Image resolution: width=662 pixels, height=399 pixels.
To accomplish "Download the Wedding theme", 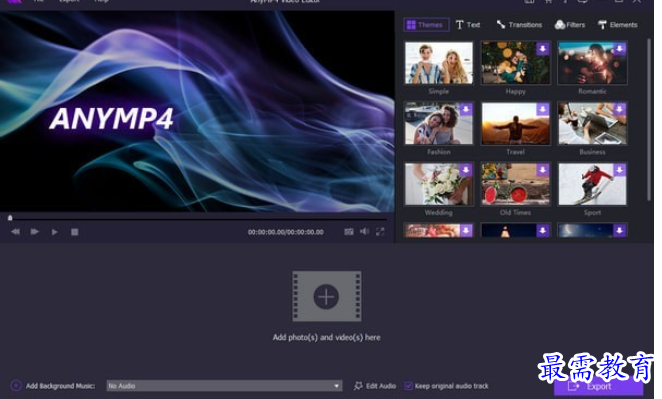I will (x=466, y=170).
